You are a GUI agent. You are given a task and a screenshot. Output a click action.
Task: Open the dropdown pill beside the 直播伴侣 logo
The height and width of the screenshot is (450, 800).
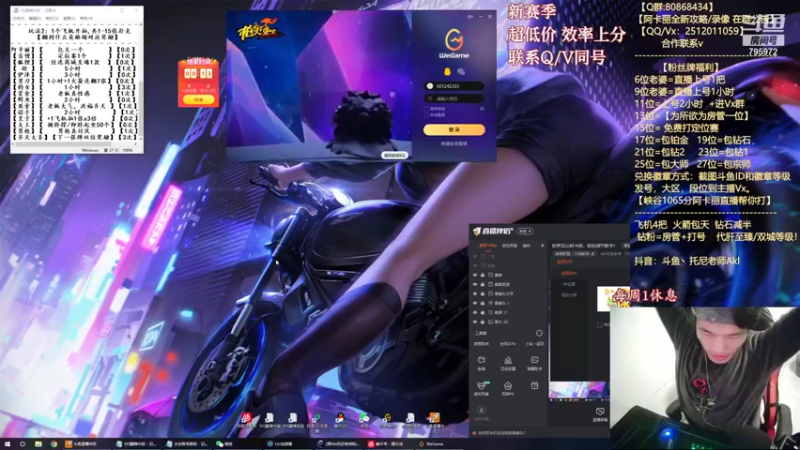point(526,232)
